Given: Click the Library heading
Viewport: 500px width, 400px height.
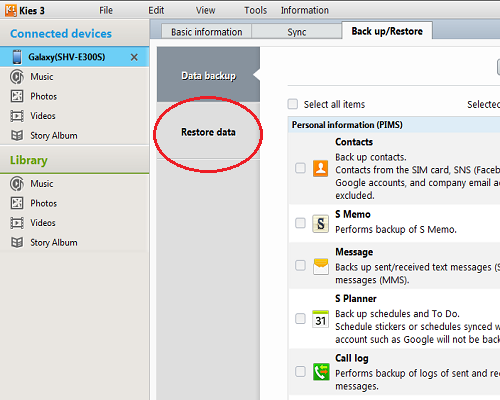Looking at the screenshot, I should click(x=29, y=160).
